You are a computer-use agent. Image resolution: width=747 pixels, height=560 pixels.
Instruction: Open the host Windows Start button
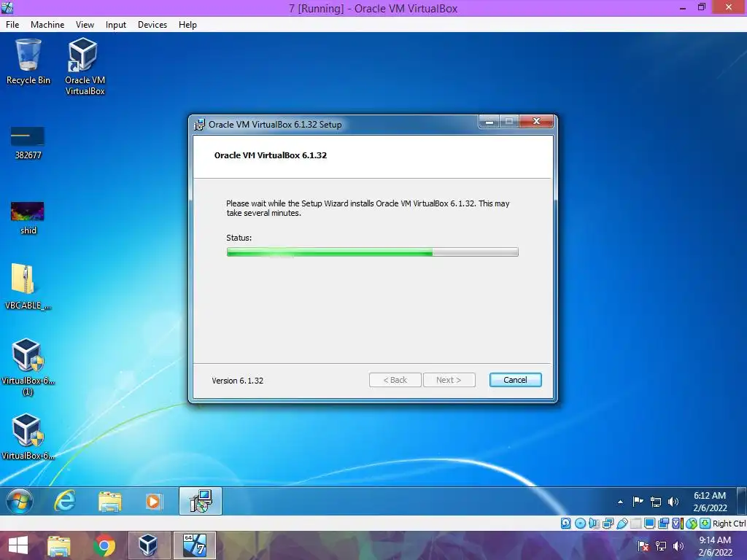tap(18, 545)
